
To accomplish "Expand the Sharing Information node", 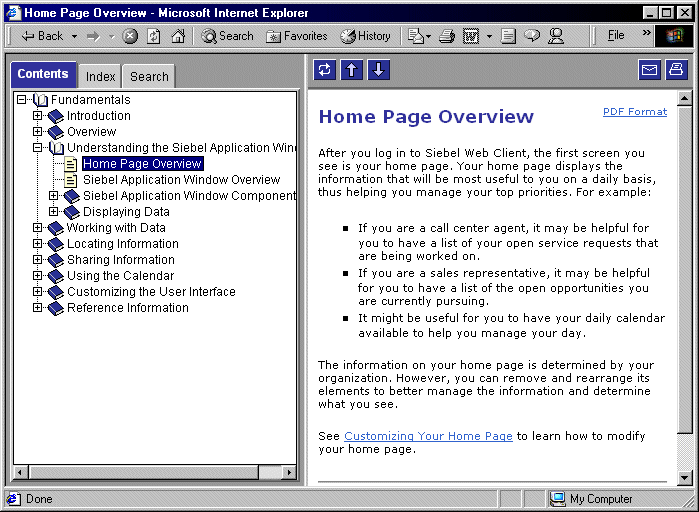I will click(37, 259).
